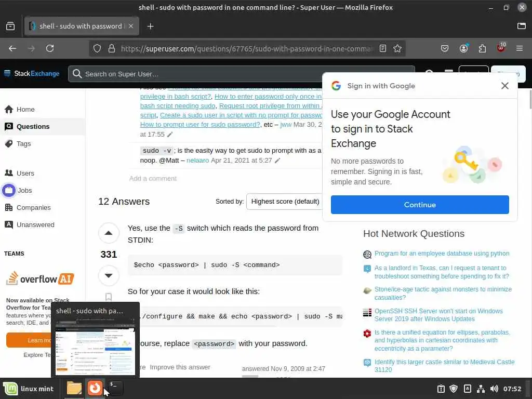The width and height of the screenshot is (532, 399).
Task: Open a new browser tab
Action: tap(150, 26)
